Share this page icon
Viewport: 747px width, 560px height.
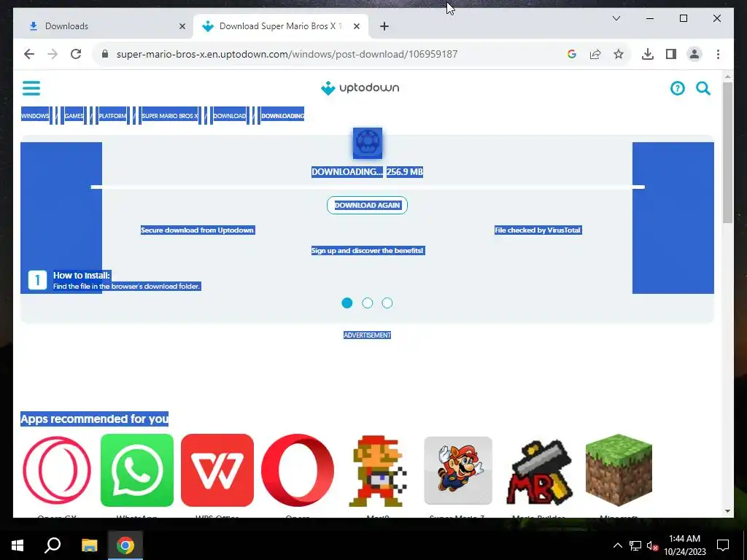(595, 54)
